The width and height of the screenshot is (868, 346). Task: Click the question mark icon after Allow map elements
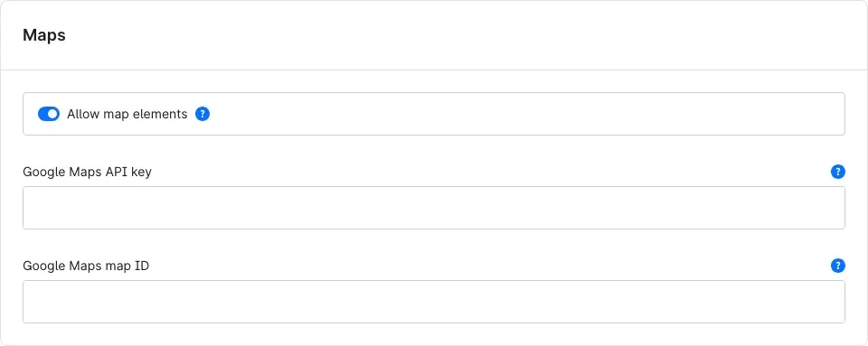tap(203, 114)
